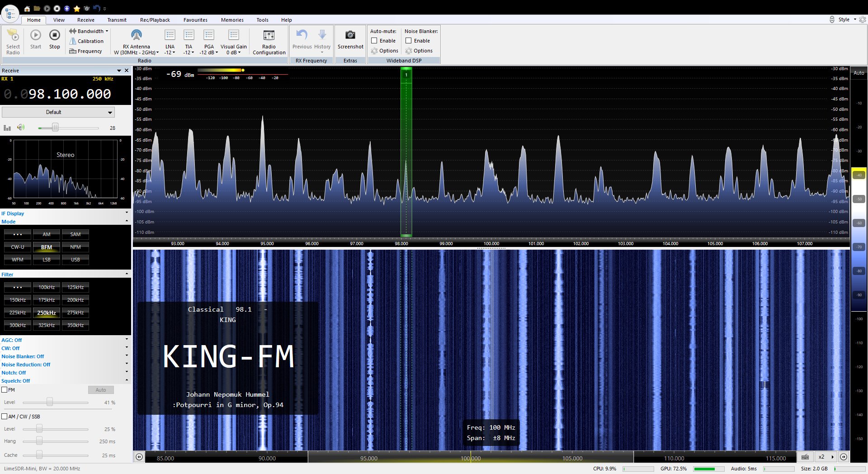Open the application tree menu button
Viewport: 868px width, 474px height.
10,14
